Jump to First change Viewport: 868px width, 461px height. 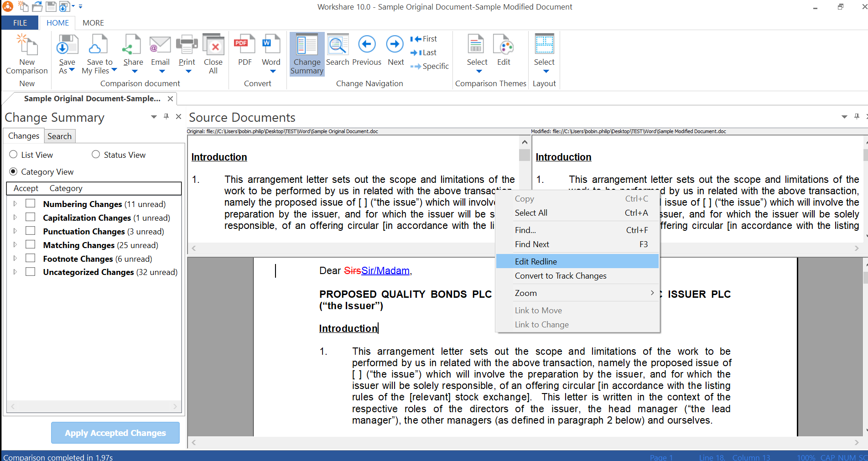click(423, 39)
